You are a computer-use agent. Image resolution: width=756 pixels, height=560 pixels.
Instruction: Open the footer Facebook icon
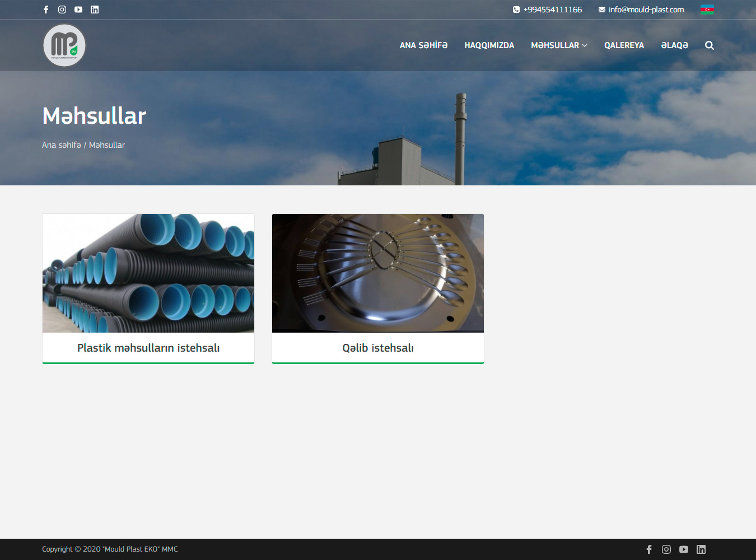pos(649,549)
